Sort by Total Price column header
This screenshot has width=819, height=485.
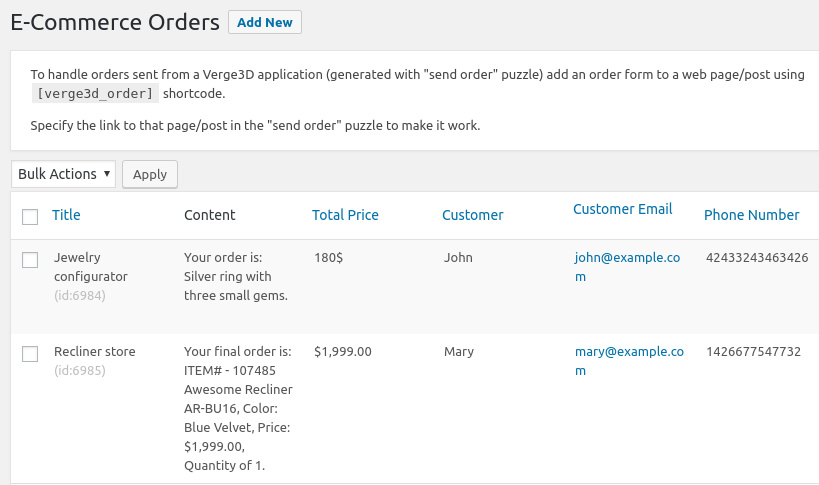tap(345, 215)
